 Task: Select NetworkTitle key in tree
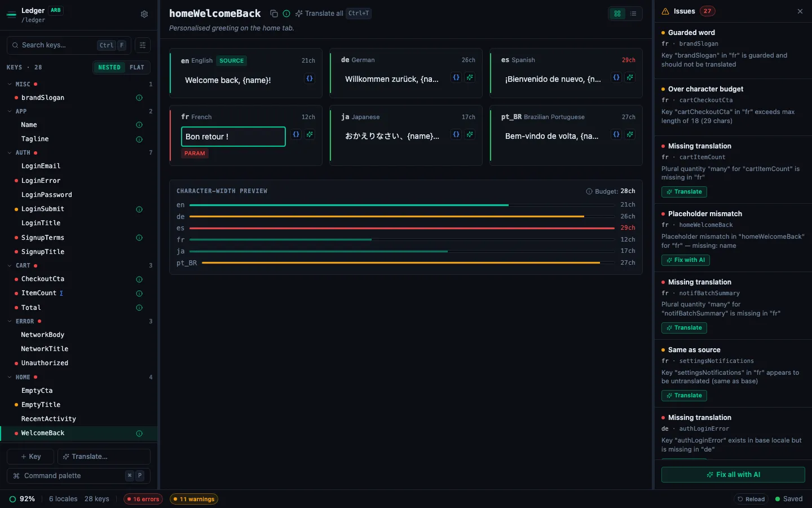pyautogui.click(x=45, y=349)
